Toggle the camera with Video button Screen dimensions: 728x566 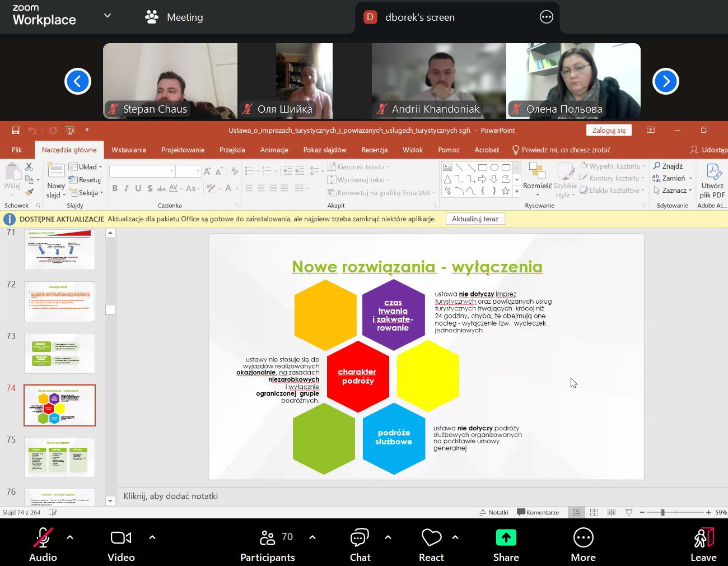[121, 538]
